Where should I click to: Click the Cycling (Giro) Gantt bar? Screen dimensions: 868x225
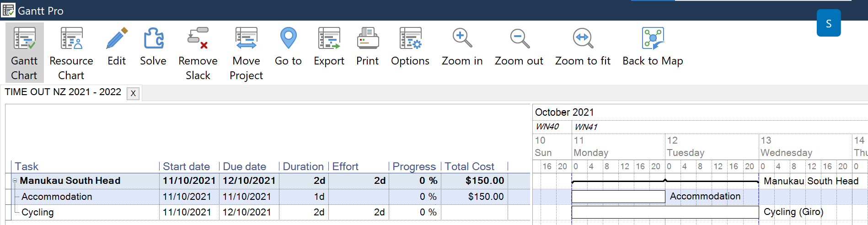[x=664, y=212]
